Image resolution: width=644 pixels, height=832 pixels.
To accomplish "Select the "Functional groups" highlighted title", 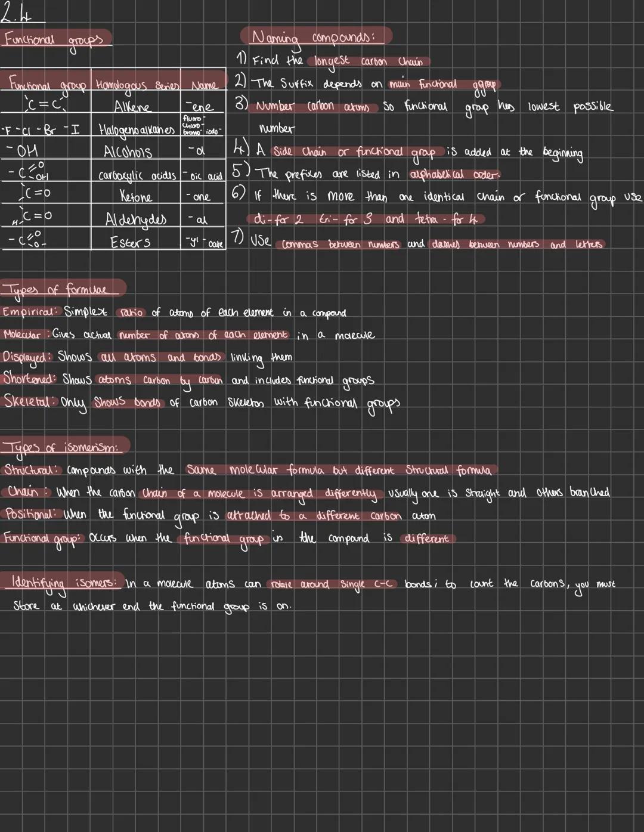I will [54, 39].
